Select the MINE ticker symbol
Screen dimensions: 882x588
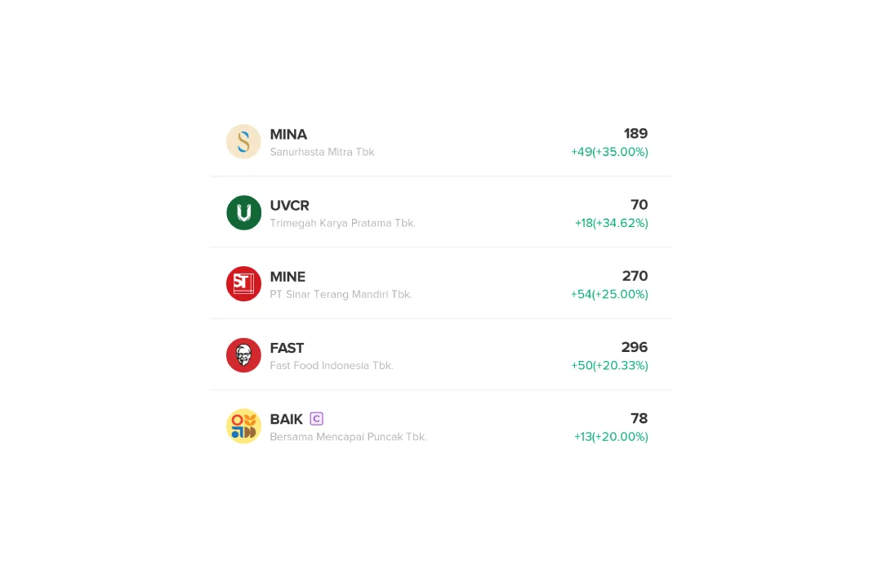[287, 277]
